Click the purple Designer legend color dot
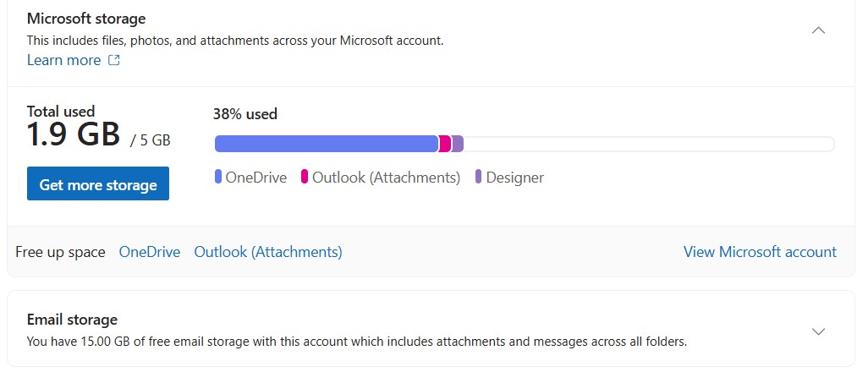The image size is (868, 383). pyautogui.click(x=479, y=177)
